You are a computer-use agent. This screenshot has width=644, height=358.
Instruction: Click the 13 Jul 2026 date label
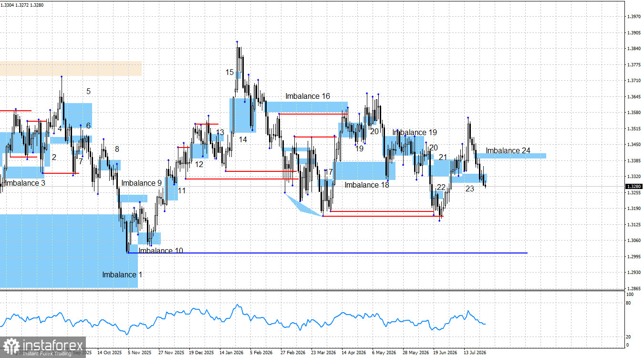click(x=475, y=353)
